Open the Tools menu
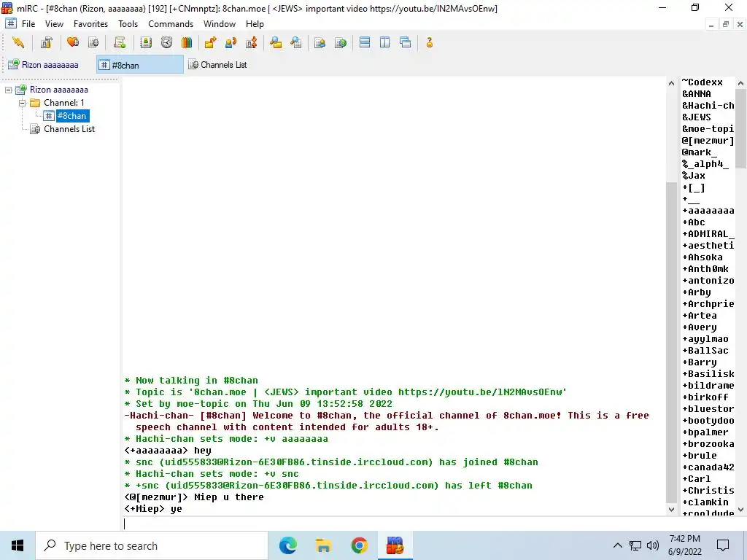Viewport: 747px width, 560px height. click(x=128, y=24)
